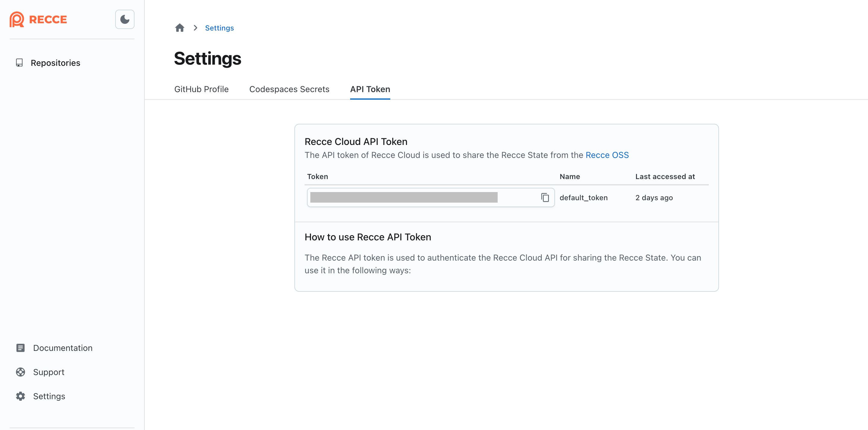Image resolution: width=868 pixels, height=430 pixels.
Task: Click inside the masked token field
Action: [404, 197]
